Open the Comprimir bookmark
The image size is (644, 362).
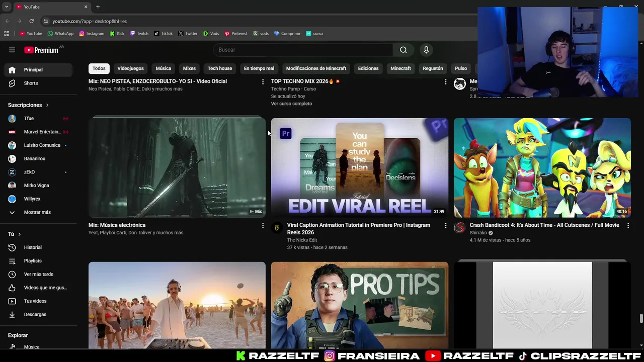point(287,34)
